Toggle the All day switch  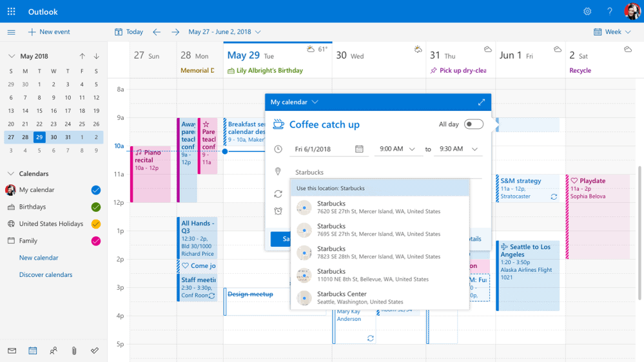[x=473, y=124]
